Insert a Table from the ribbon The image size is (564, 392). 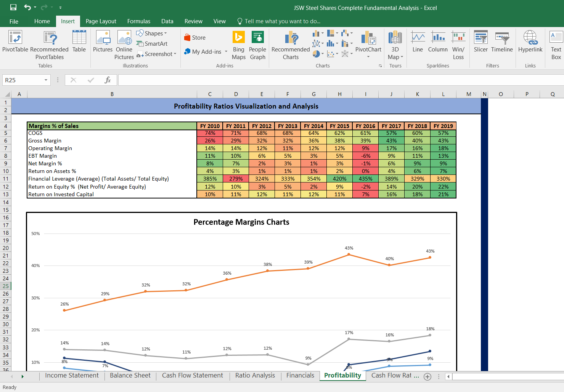click(79, 41)
